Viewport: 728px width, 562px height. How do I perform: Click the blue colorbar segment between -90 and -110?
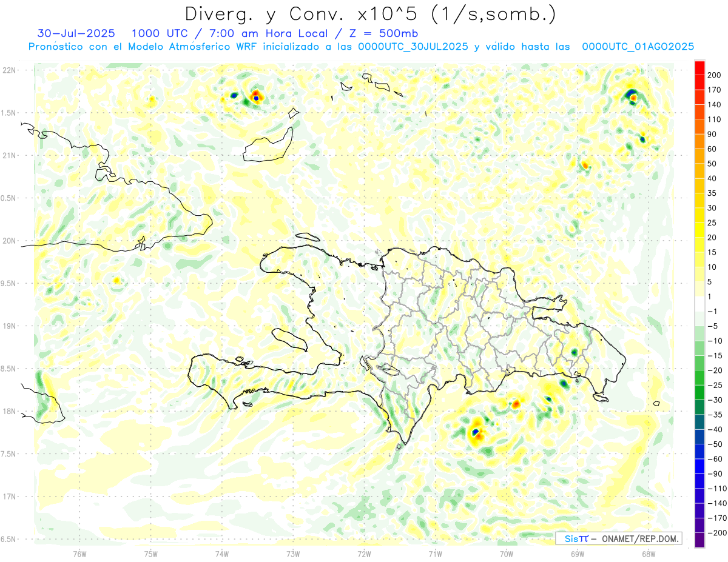[x=699, y=481]
